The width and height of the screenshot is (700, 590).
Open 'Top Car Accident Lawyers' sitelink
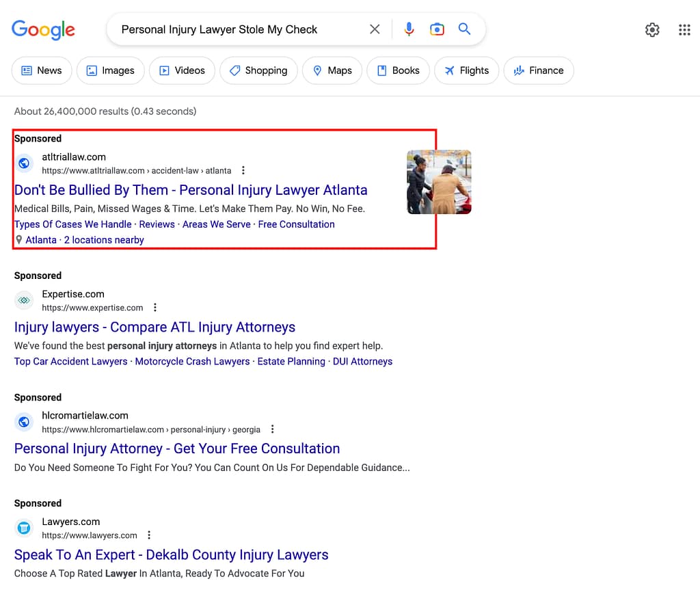[x=70, y=362]
